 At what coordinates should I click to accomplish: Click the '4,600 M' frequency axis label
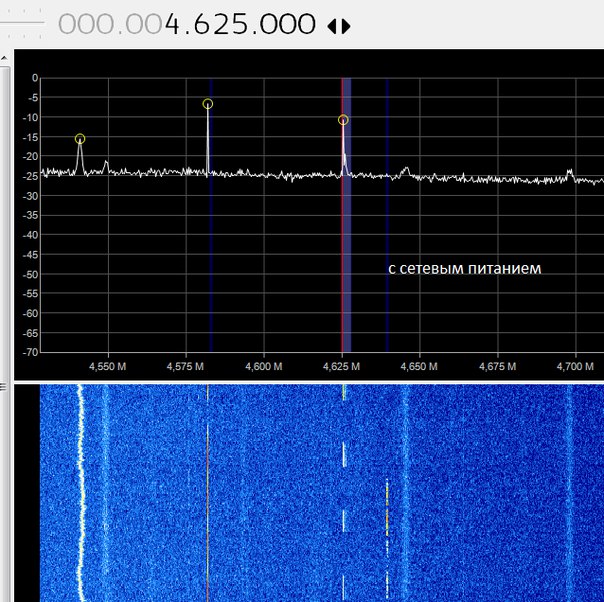tap(263, 366)
